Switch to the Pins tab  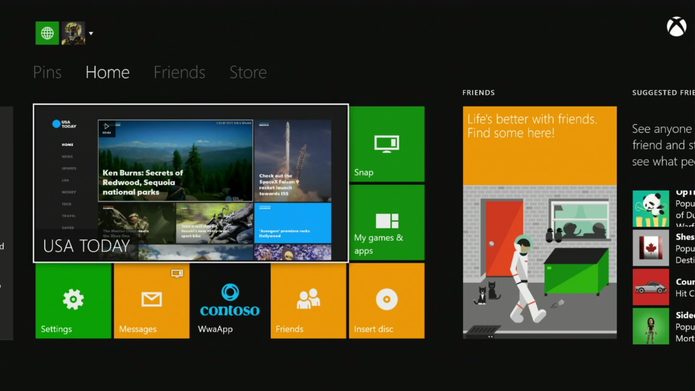(47, 72)
